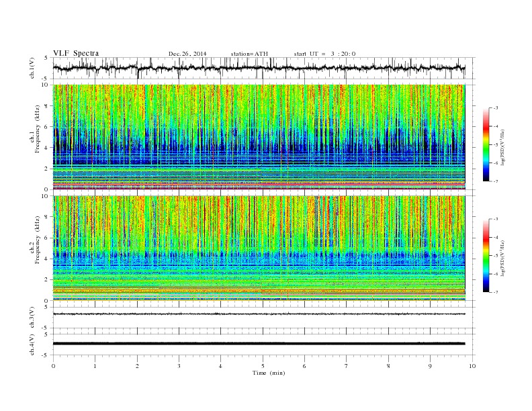532x411 pixels.
Task: Click the time axis tick label '8'
Action: [388, 366]
